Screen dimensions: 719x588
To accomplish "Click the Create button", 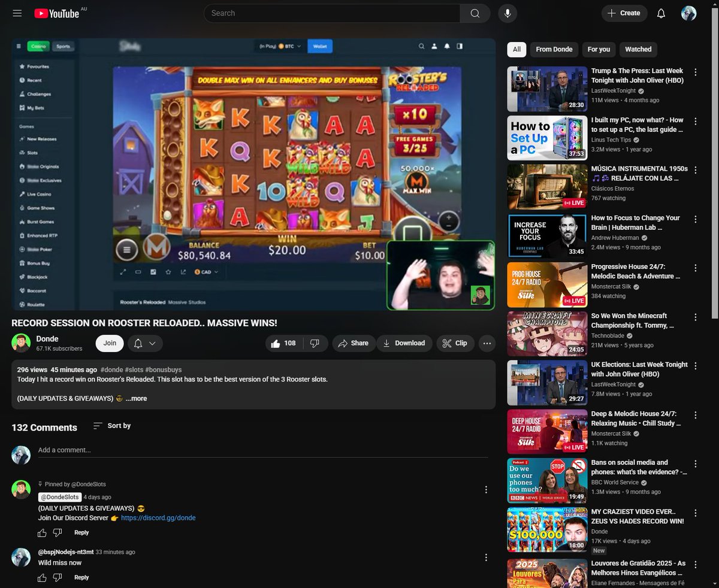I will [624, 13].
